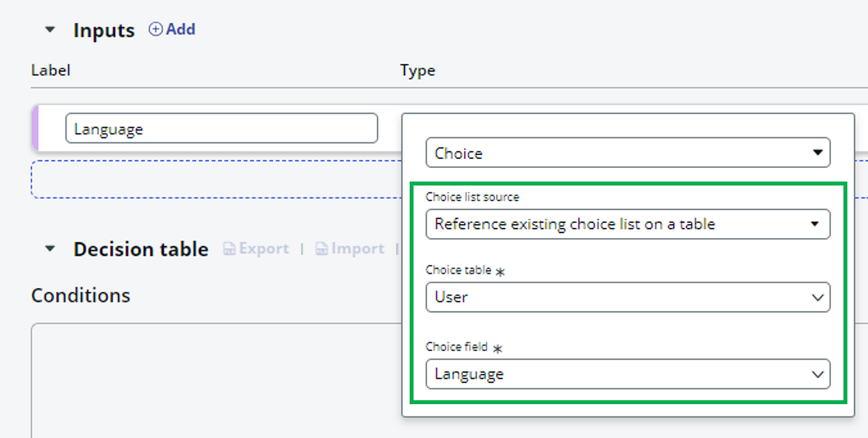The width and height of the screenshot is (868, 438).
Task: Open the Choice type dropdown
Action: (628, 153)
